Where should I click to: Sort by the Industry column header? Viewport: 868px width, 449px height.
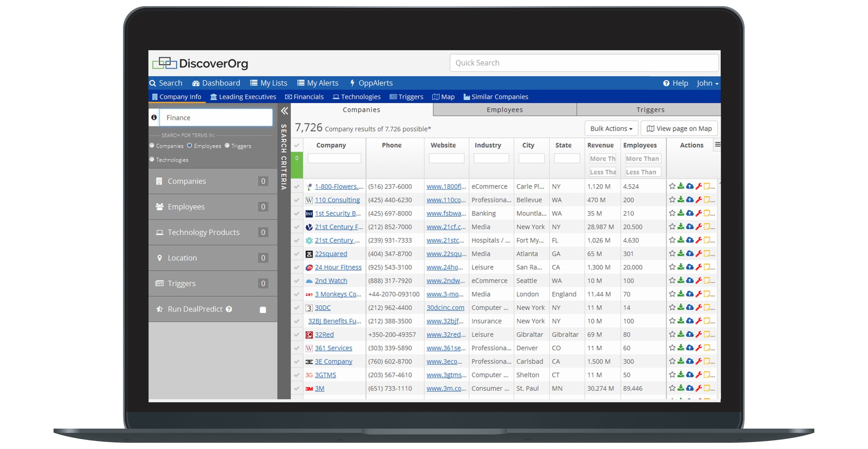488,145
